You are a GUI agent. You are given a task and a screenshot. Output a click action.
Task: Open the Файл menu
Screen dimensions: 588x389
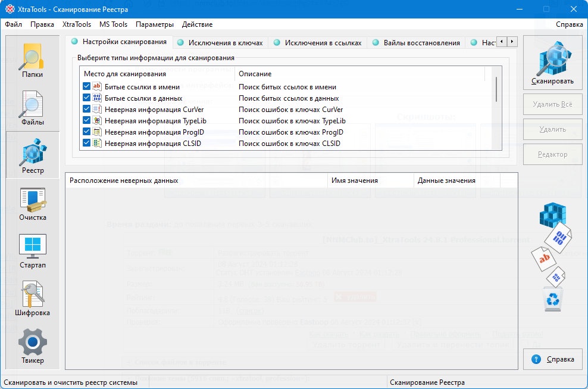[14, 24]
